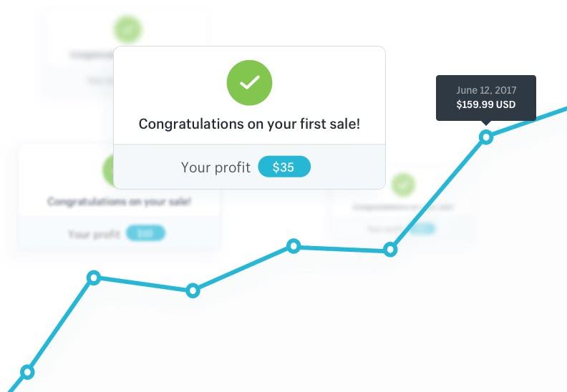This screenshot has width=567, height=392.
Task: Click the sharp "Your profit" label beside $35
Action: point(215,167)
